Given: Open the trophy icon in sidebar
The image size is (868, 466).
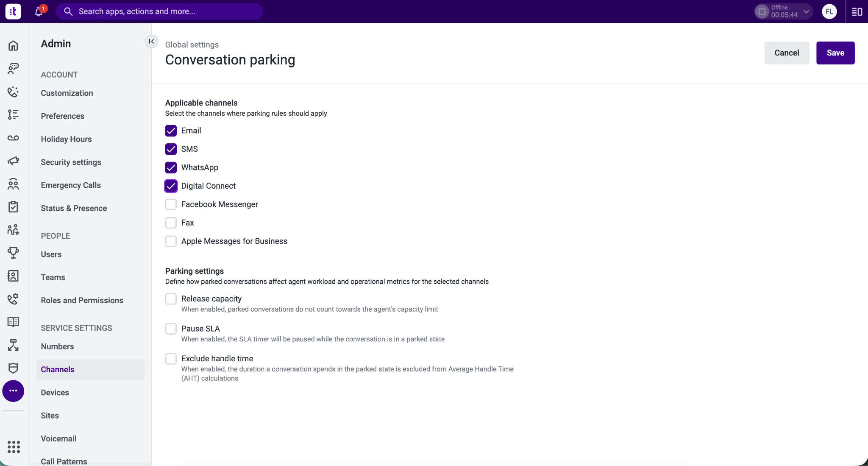Looking at the screenshot, I should click(13, 253).
